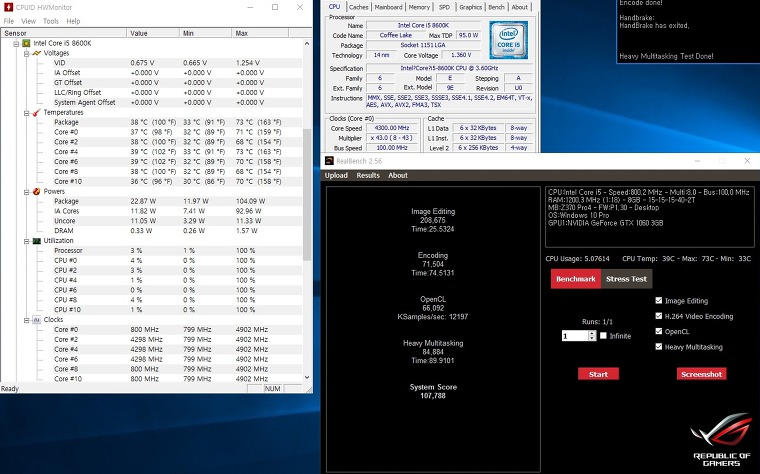
Task: Click the Intel Core i5 8600K chip icon
Action: pyautogui.click(x=26, y=43)
